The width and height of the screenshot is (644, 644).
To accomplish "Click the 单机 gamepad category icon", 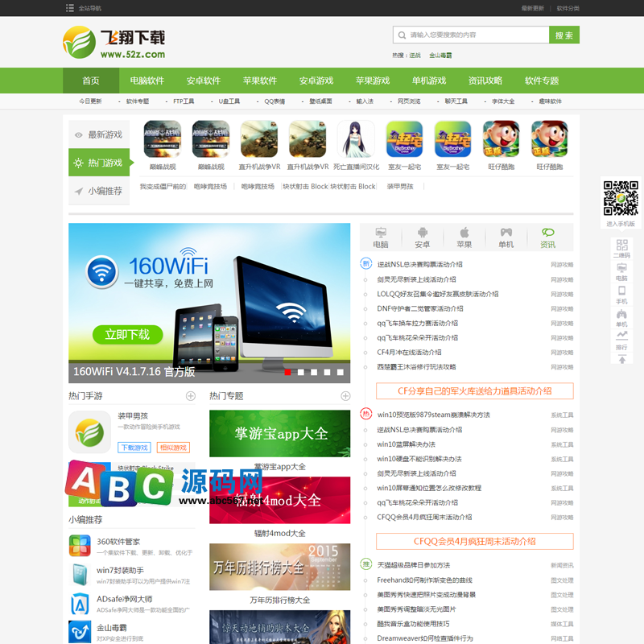I will click(506, 232).
